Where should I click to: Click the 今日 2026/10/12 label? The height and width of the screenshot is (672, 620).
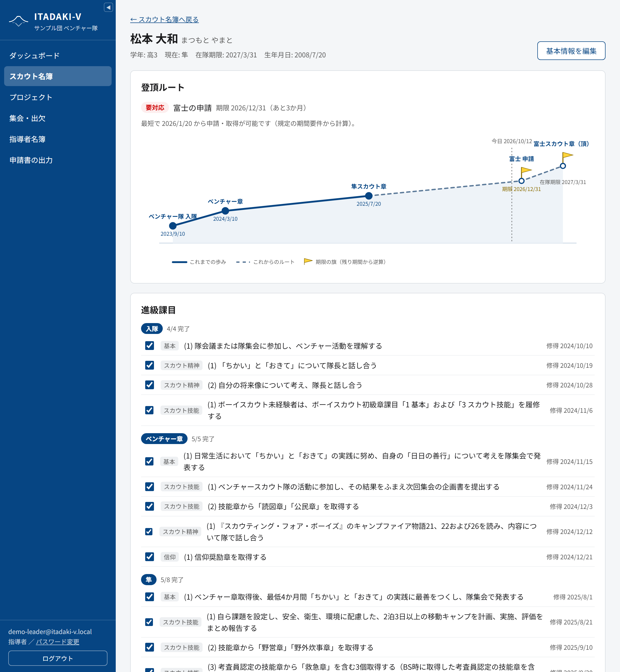click(512, 141)
